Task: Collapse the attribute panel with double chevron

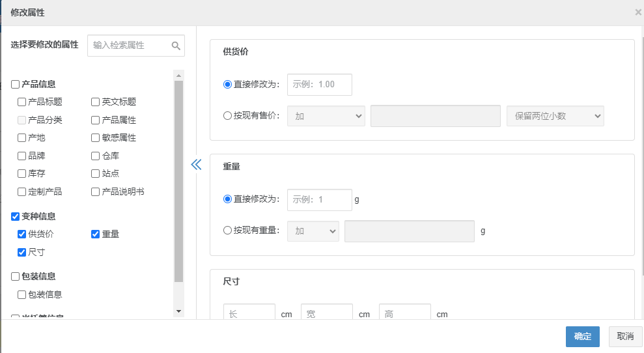Action: pyautogui.click(x=196, y=165)
